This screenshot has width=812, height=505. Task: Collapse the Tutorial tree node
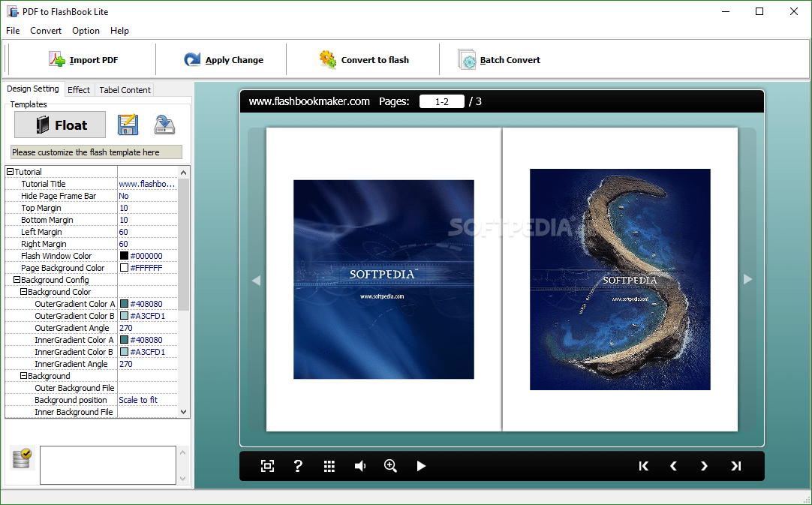point(10,171)
